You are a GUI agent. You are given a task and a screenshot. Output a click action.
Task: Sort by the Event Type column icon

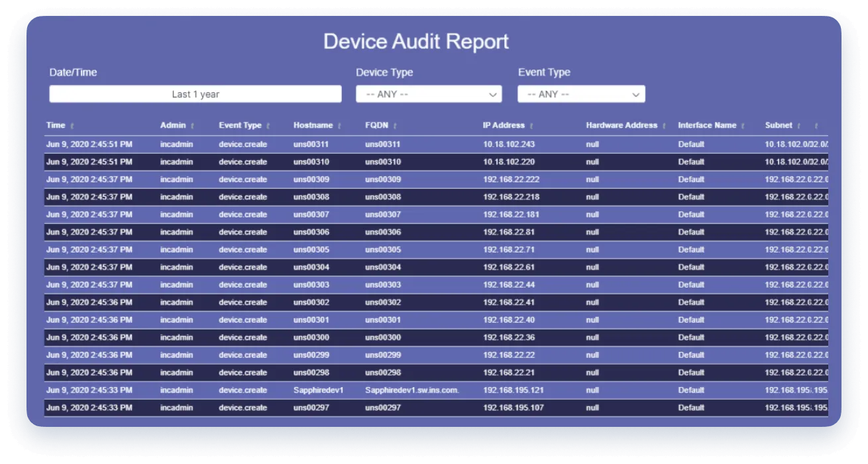coord(268,126)
